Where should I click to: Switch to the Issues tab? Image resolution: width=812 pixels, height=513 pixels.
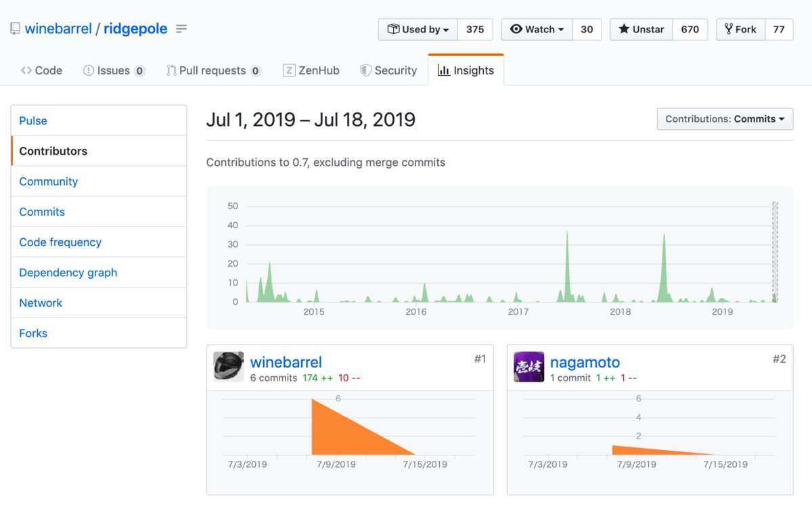(x=114, y=70)
